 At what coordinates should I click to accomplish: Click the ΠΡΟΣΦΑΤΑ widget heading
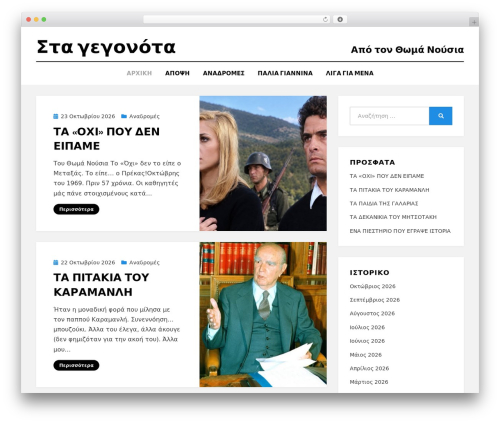tap(372, 162)
